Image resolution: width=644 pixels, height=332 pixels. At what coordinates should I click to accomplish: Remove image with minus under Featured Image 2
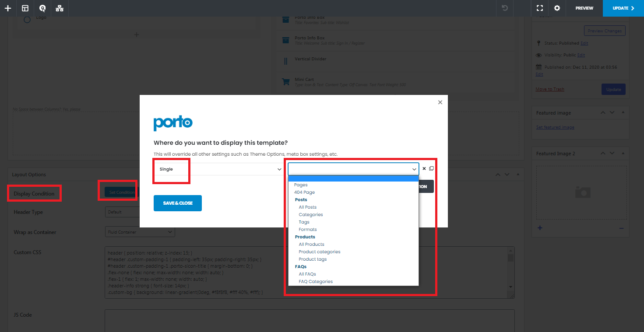click(621, 228)
